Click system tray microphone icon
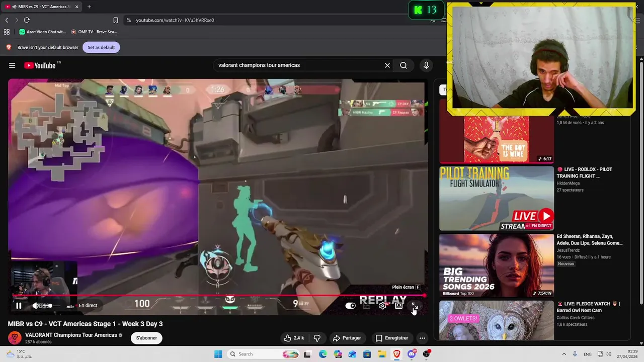This screenshot has width=644, height=362. point(575,354)
